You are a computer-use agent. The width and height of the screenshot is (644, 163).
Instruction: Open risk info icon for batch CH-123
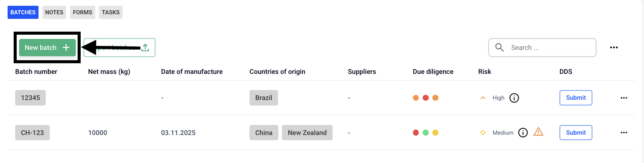point(523,133)
